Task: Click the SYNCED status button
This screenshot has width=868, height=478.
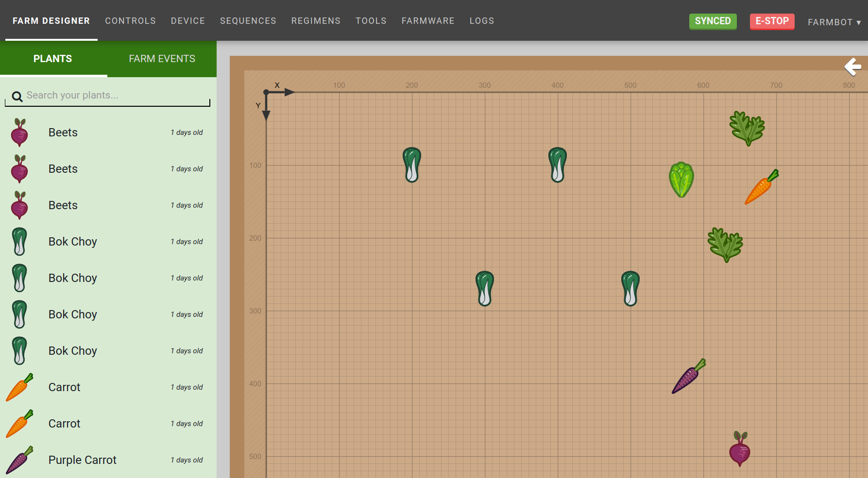Action: pyautogui.click(x=713, y=21)
